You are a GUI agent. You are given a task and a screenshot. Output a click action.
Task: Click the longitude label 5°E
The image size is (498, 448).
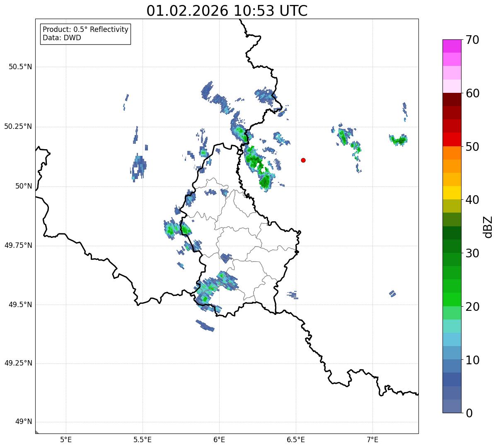pos(66,440)
